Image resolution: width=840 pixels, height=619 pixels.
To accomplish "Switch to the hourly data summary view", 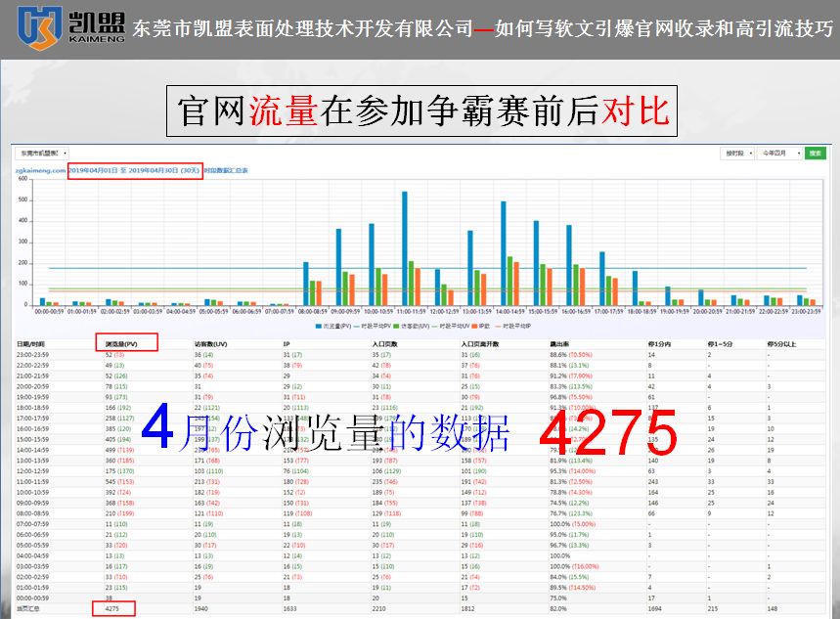I will 227,169.
